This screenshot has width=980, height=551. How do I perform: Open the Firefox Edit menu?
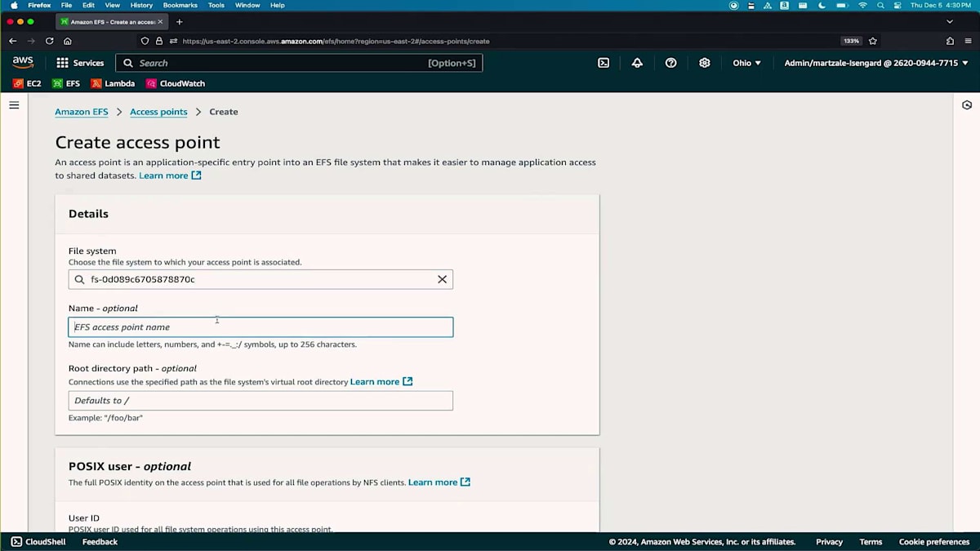(88, 5)
